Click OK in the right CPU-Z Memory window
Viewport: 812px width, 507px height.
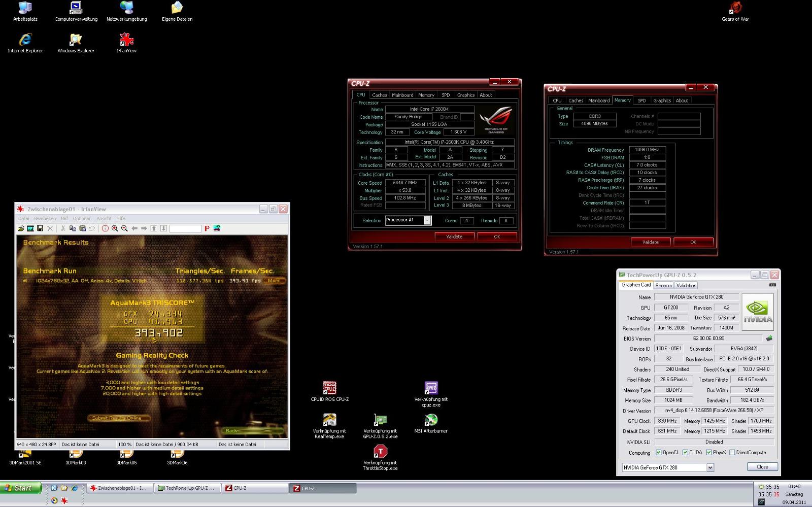[x=693, y=242]
